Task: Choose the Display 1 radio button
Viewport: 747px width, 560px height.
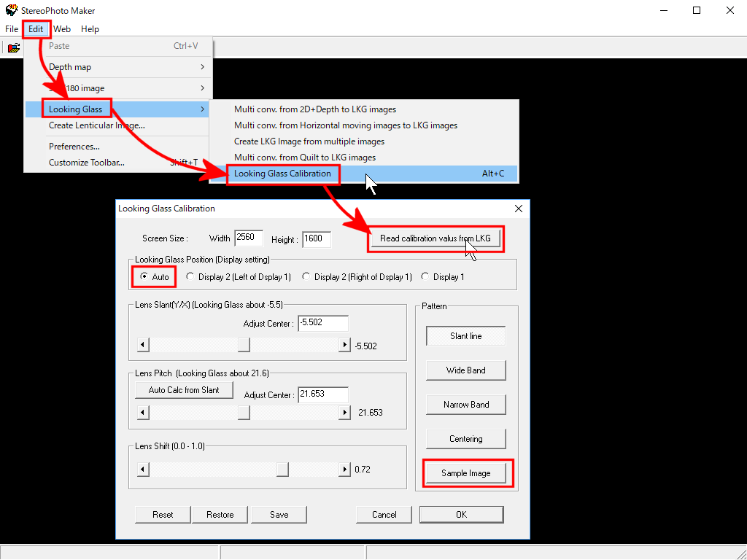Action: pyautogui.click(x=426, y=277)
